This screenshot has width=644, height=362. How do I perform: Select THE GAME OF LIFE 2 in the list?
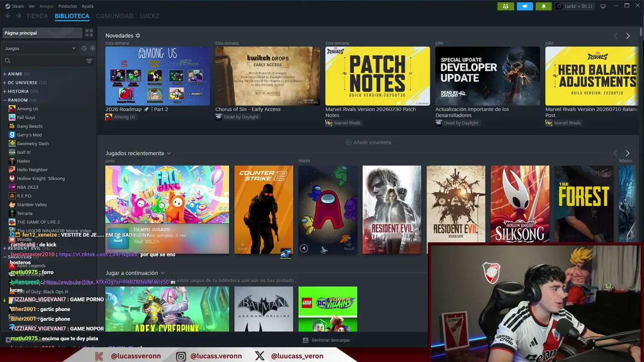click(x=38, y=222)
